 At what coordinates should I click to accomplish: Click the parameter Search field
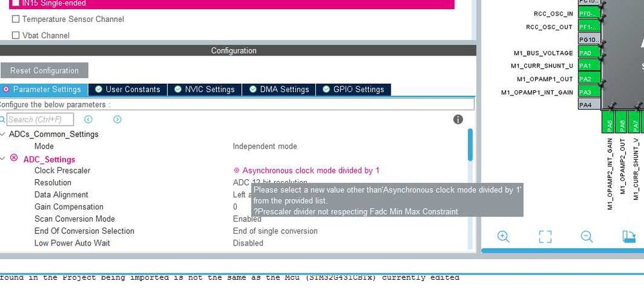(40, 119)
